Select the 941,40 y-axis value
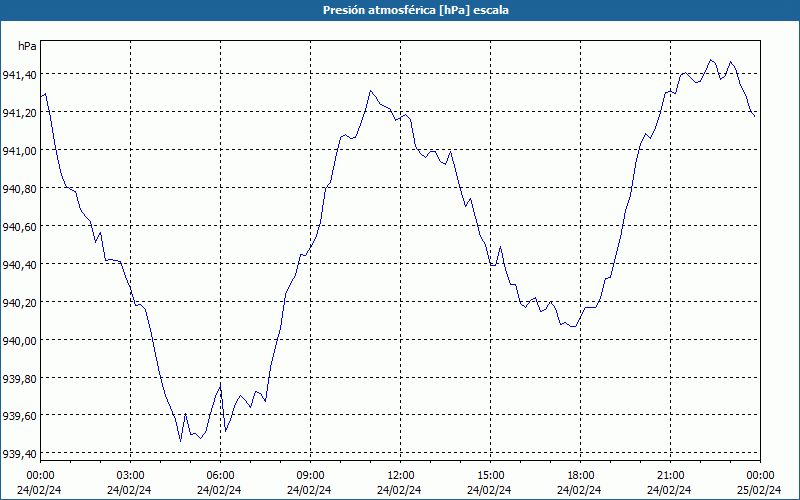This screenshot has width=800, height=500. pos(19,75)
